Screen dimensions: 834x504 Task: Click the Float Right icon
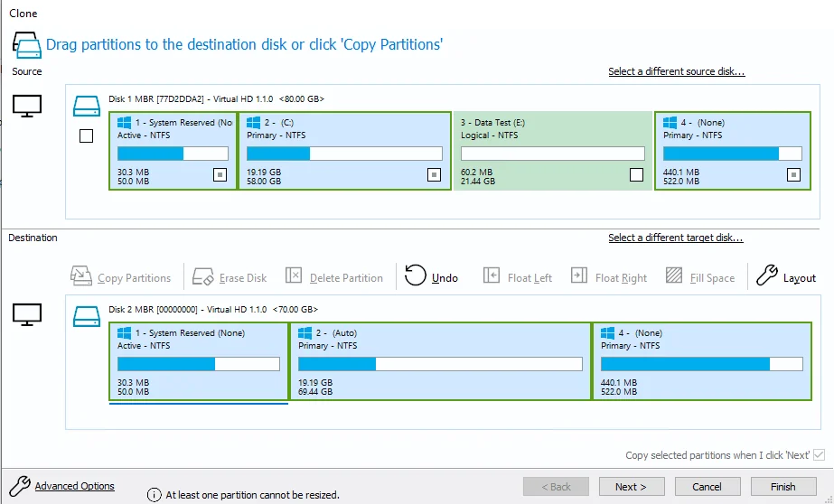578,275
